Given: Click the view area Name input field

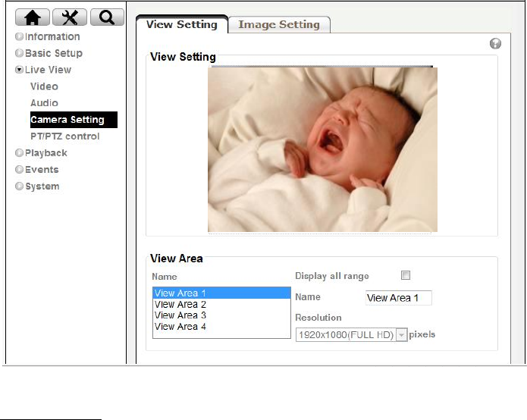Looking at the screenshot, I should coord(399,298).
